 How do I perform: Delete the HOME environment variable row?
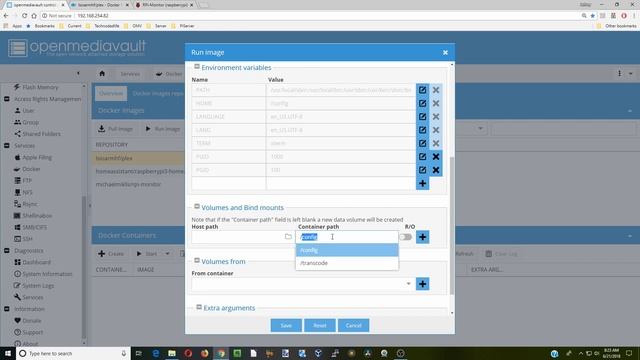pos(436,103)
